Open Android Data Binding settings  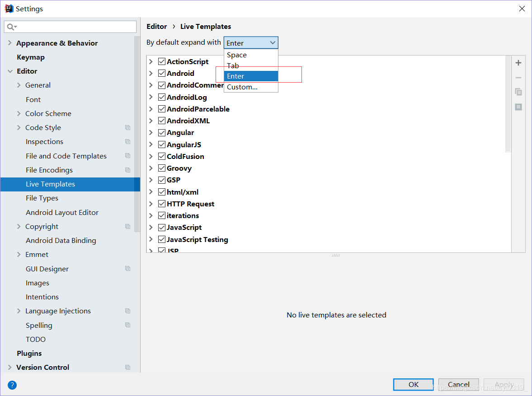[61, 240]
